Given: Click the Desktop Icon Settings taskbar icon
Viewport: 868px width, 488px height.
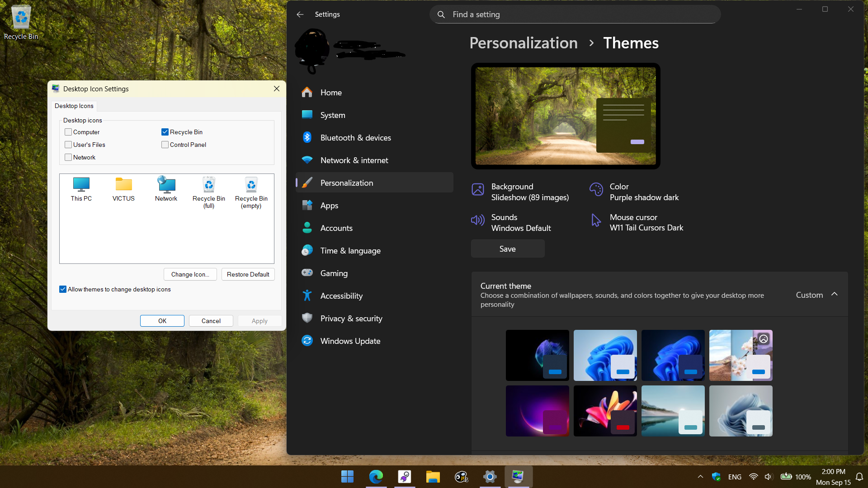Looking at the screenshot, I should click(x=518, y=477).
